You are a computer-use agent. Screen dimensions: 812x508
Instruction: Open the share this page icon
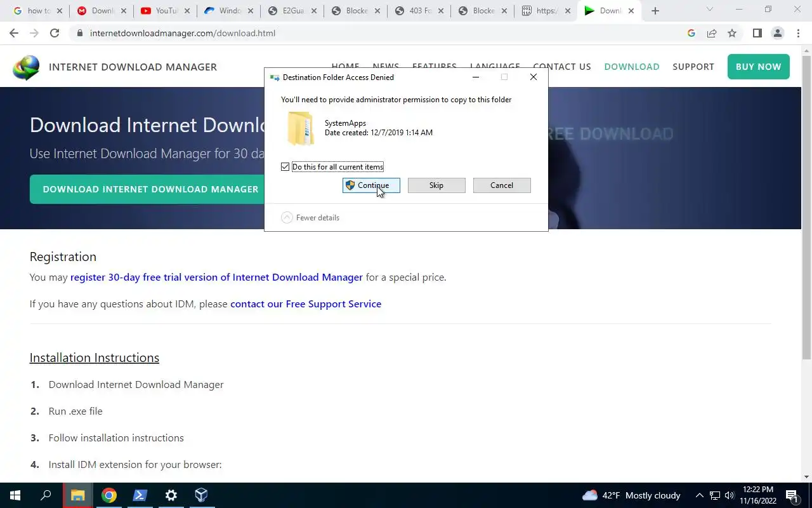pos(712,33)
